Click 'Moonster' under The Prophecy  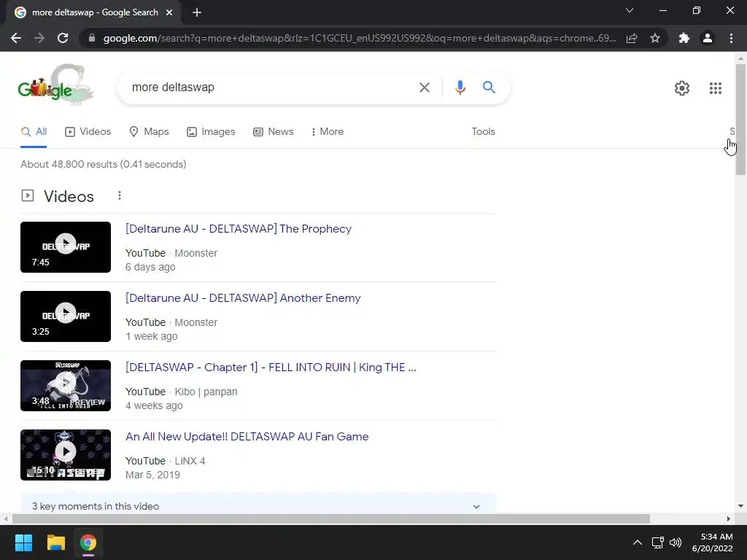pos(196,253)
